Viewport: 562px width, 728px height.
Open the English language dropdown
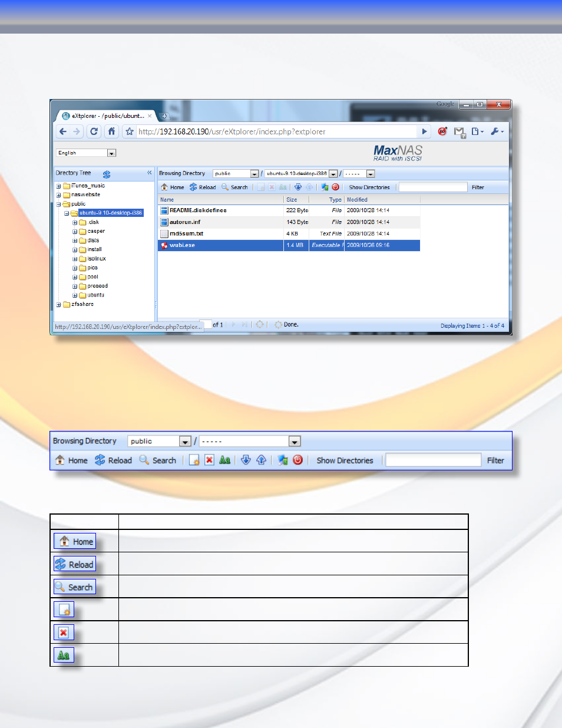click(111, 153)
